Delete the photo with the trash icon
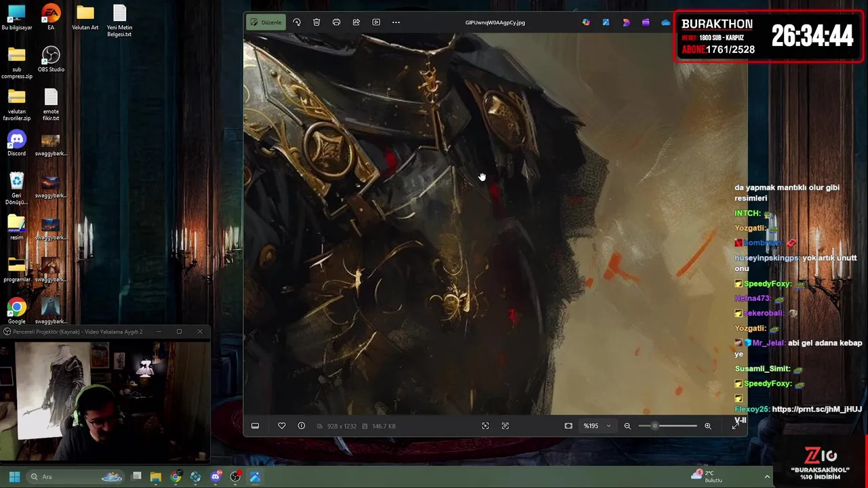This screenshot has height=488, width=868. click(x=317, y=22)
